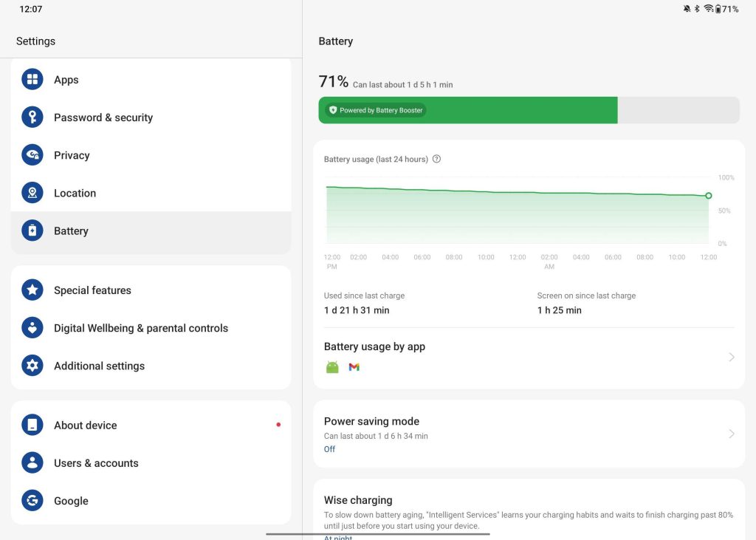Tap the current point on battery graph
Image resolution: width=756 pixels, height=540 pixels.
[708, 196]
